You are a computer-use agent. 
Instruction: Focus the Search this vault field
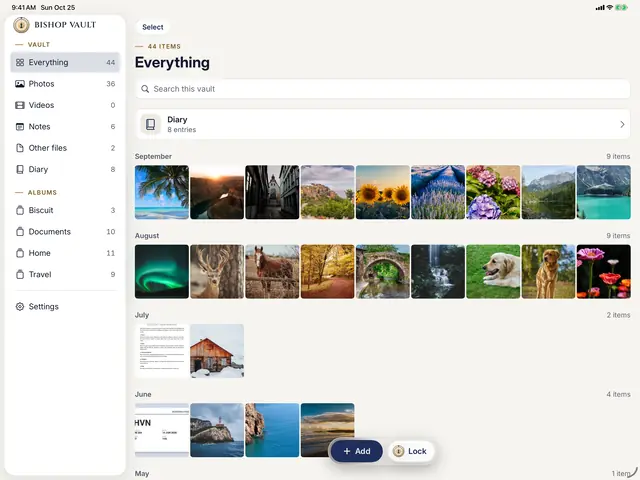tap(382, 89)
